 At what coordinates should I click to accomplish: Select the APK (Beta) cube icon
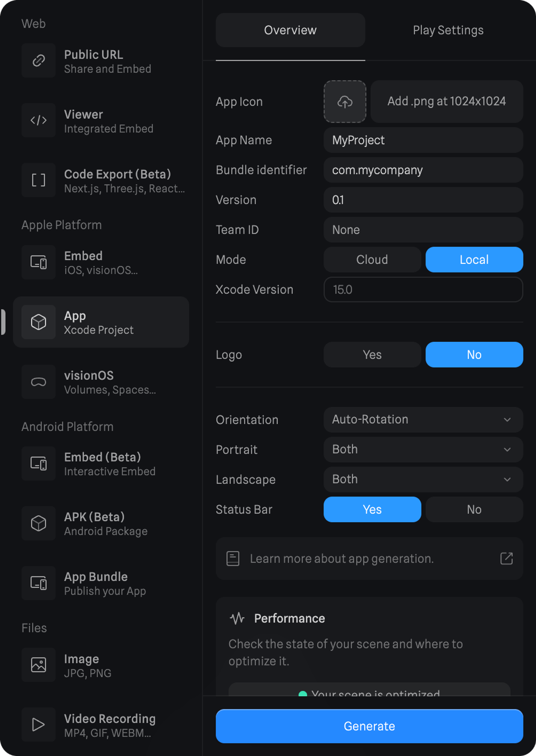tap(39, 523)
